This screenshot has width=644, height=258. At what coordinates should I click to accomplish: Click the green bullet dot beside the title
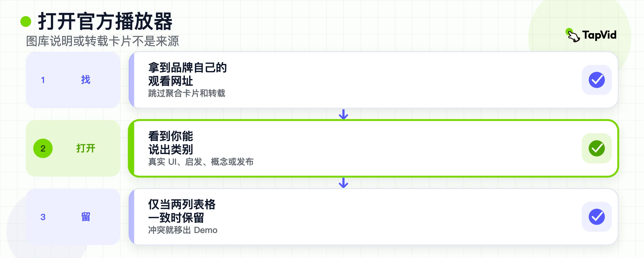tap(26, 21)
